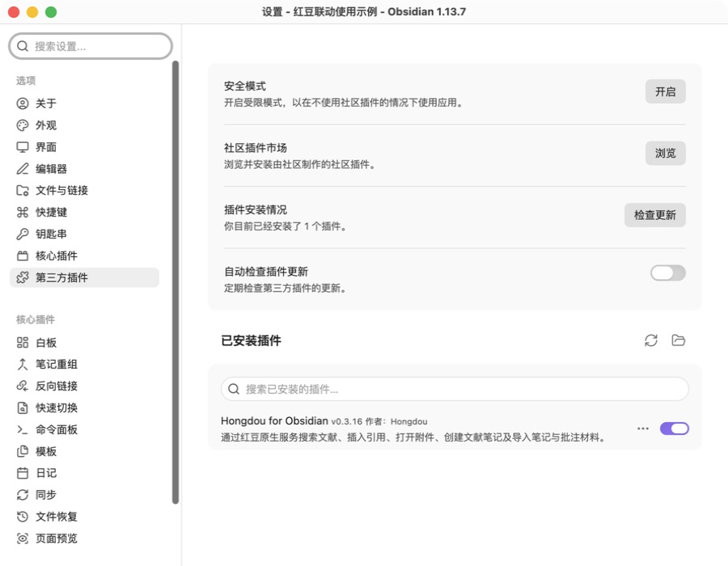Click the history clock icon beside 文件恢复
Screen dimensions: 728x566
tap(23, 517)
